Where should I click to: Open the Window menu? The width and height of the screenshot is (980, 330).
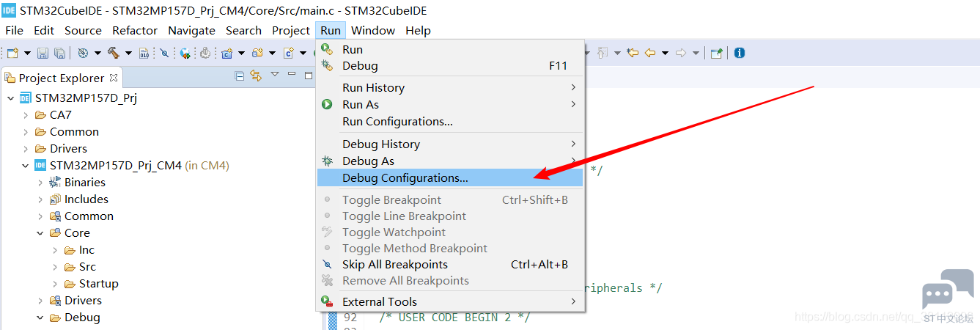(373, 30)
